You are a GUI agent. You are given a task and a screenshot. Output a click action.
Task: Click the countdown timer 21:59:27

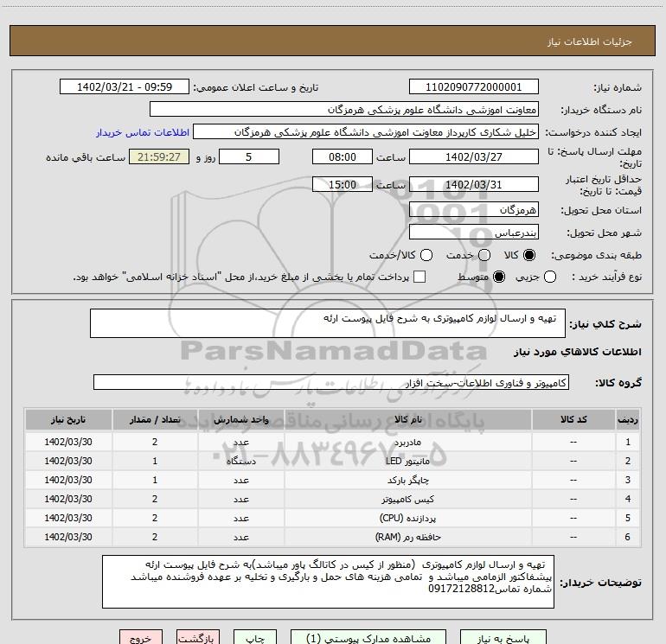point(159,156)
